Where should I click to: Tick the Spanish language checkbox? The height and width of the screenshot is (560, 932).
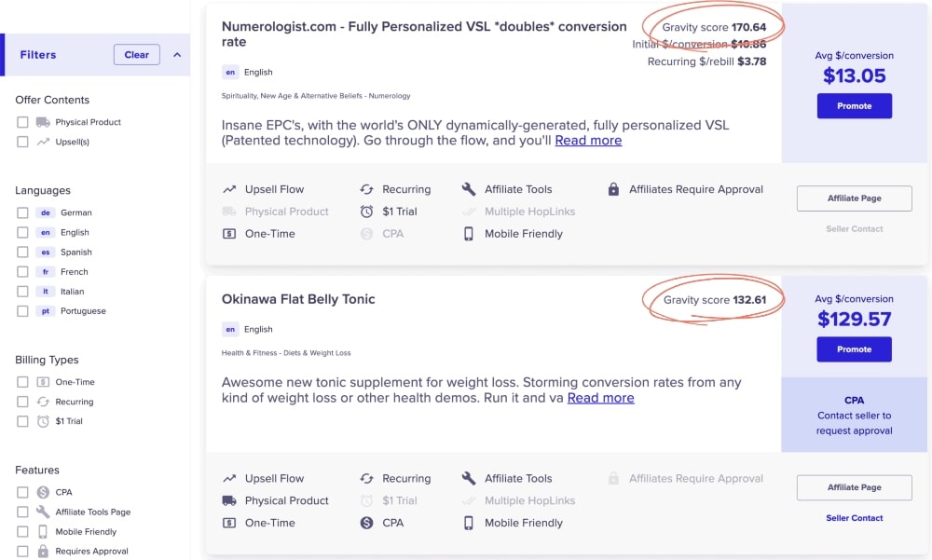22,252
